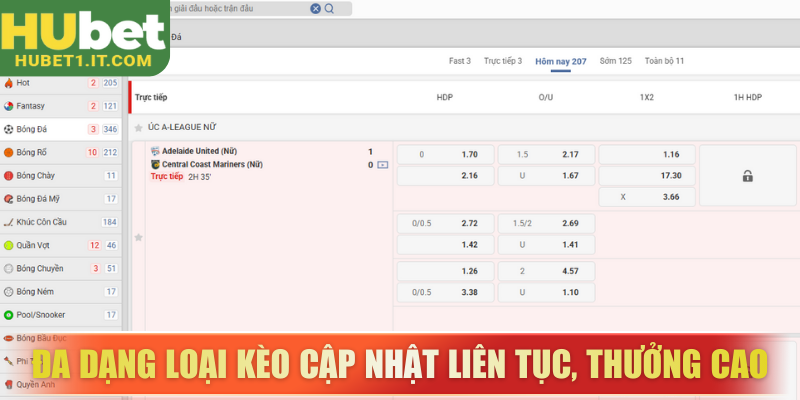Select the Hot flame icon
800x400 pixels.
point(8,83)
